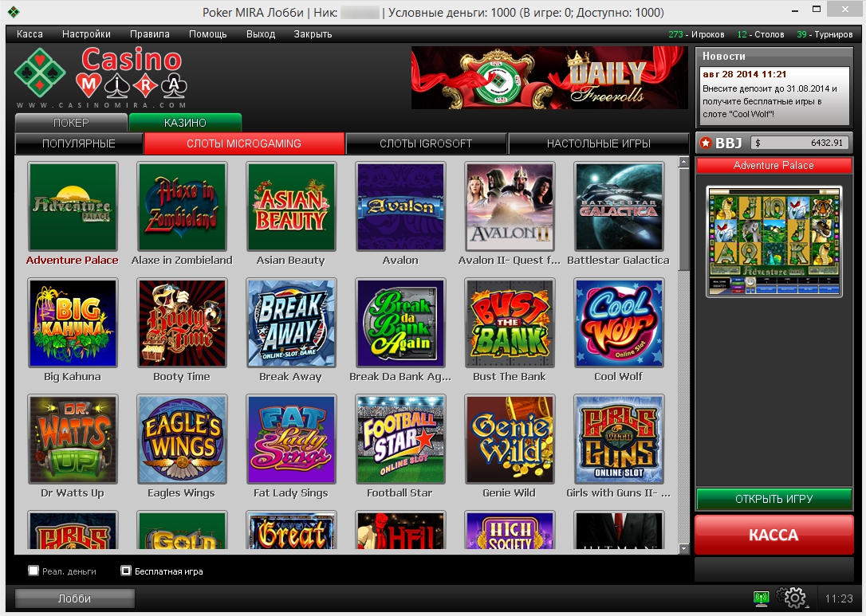Switch to the СЛОТЫ IGROSOFT tab
The image size is (866, 616).
coord(426,143)
